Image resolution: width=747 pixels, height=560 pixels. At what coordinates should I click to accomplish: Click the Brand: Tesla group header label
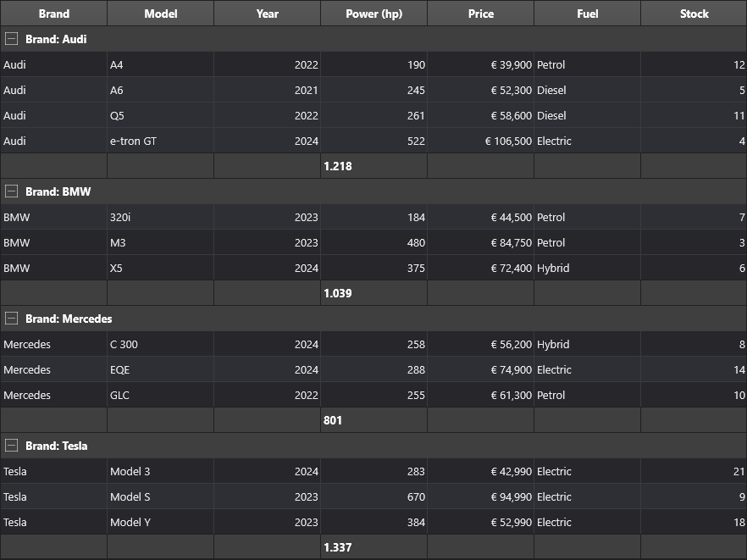pos(56,446)
